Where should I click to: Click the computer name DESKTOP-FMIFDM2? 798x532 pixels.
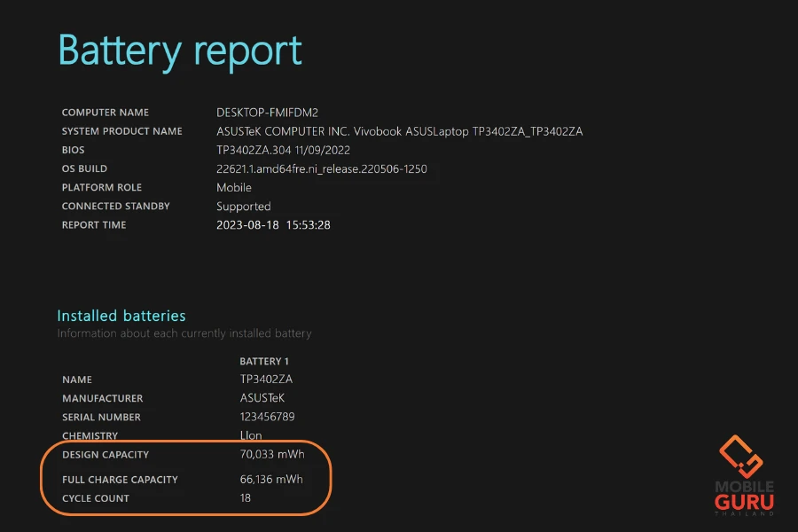pos(267,113)
